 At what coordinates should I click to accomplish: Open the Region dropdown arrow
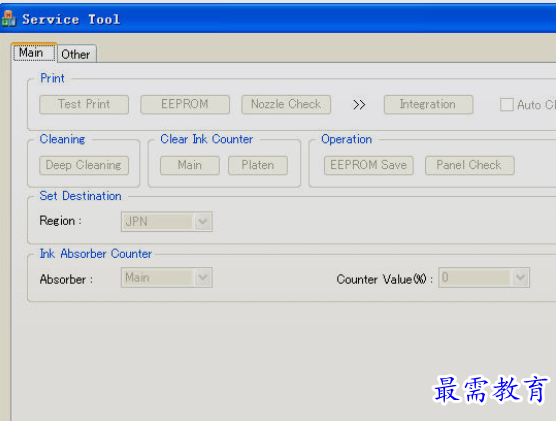click(203, 222)
